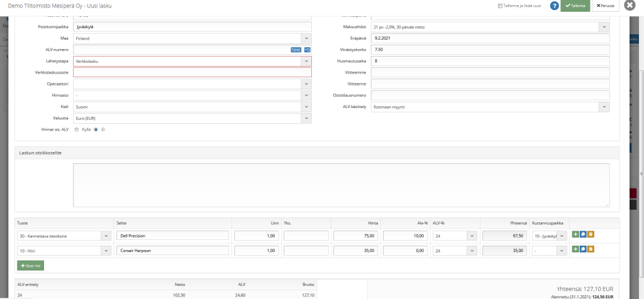Click the TIEKE lookup badge in ALV-numero
This screenshot has width=644, height=299.
[296, 50]
